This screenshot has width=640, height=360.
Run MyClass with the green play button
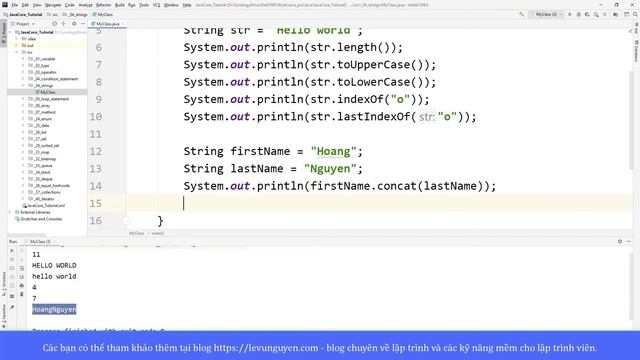[x=570, y=14]
